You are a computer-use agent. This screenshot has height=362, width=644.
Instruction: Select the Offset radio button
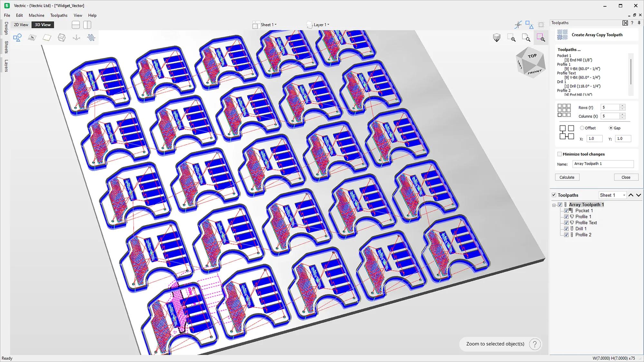tap(582, 128)
